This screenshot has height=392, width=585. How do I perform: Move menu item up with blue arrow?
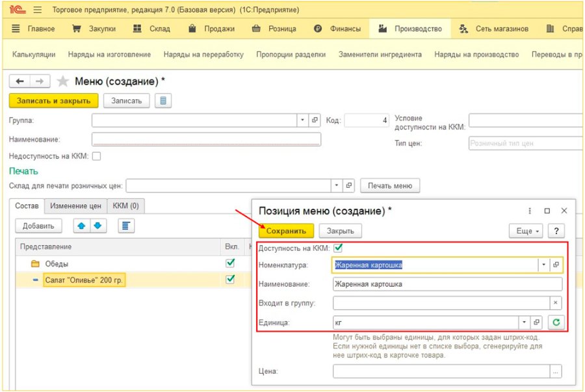pos(81,226)
